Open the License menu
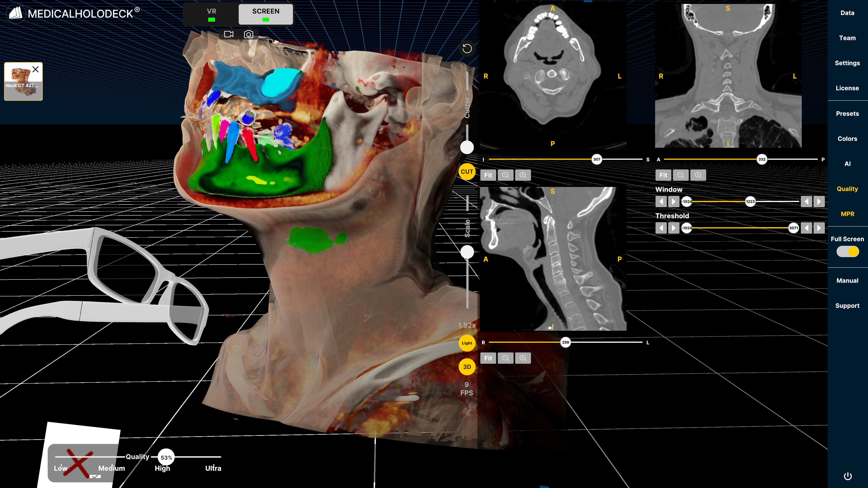Screen dimensions: 868x488 pyautogui.click(x=847, y=88)
